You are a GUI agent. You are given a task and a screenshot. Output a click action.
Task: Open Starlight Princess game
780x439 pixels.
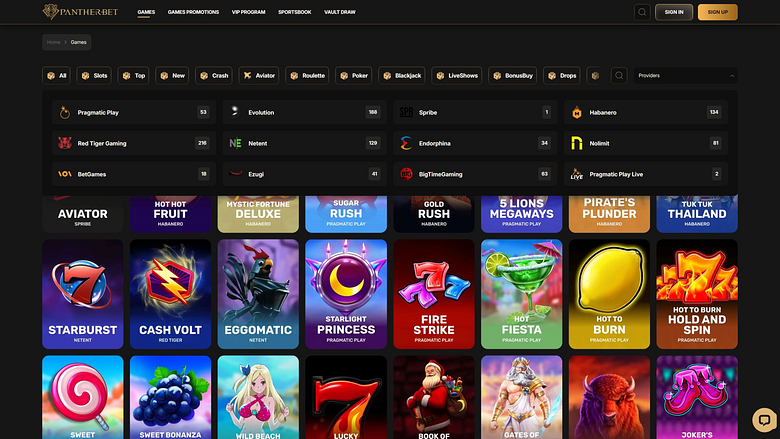(346, 294)
